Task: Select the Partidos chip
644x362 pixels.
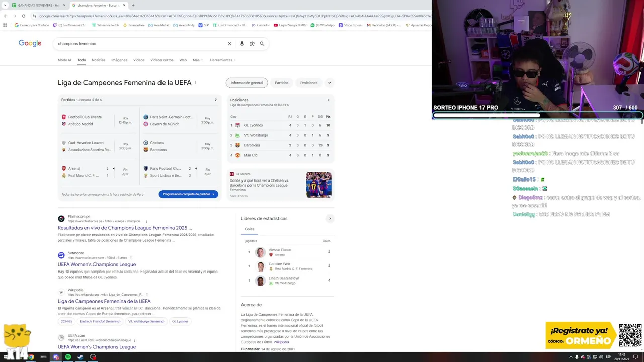Action: [x=282, y=83]
